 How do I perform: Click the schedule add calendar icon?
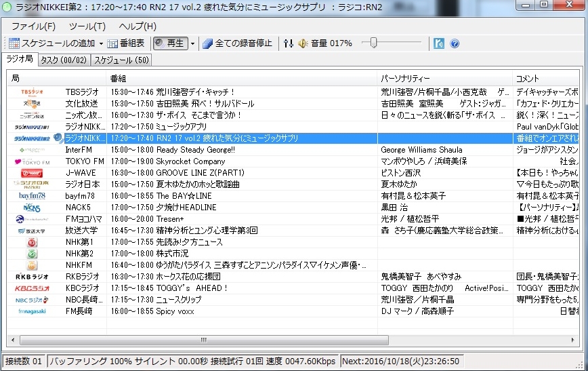(x=14, y=43)
